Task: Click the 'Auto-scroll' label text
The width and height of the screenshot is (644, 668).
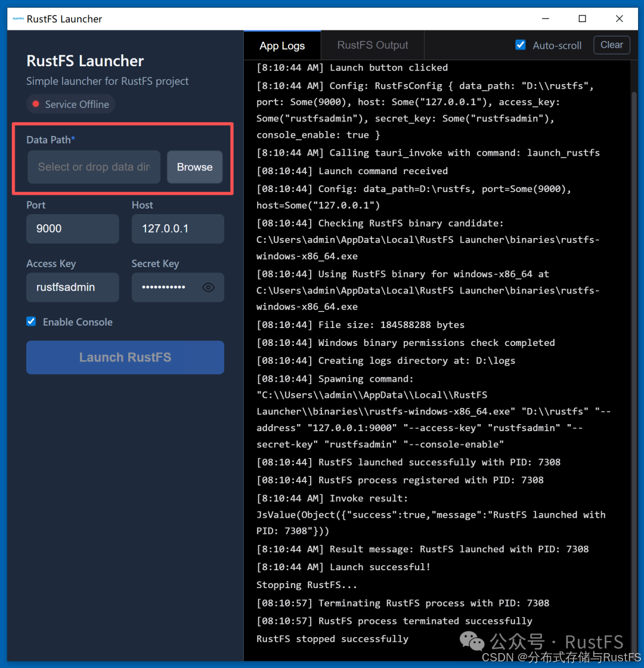Action: tap(557, 45)
